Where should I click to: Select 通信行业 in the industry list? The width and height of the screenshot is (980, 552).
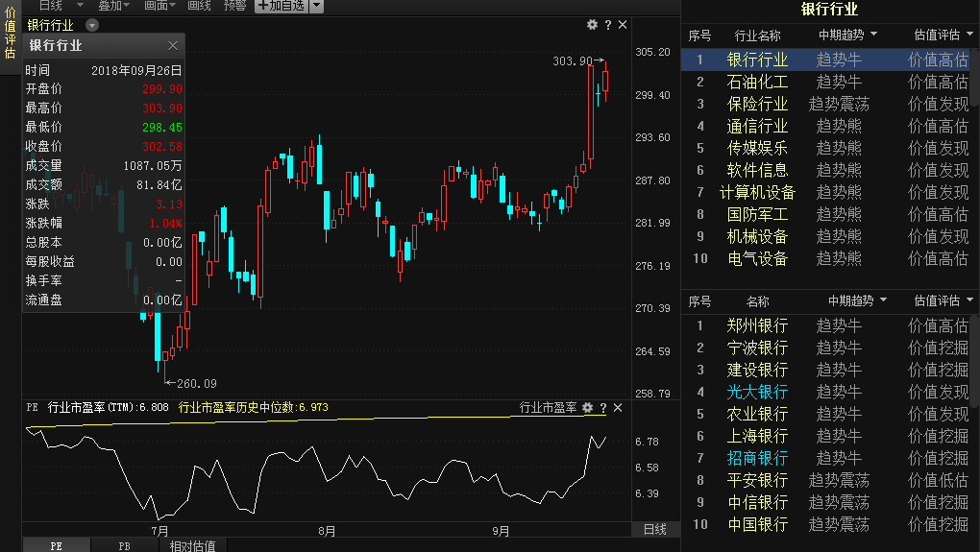pos(757,126)
